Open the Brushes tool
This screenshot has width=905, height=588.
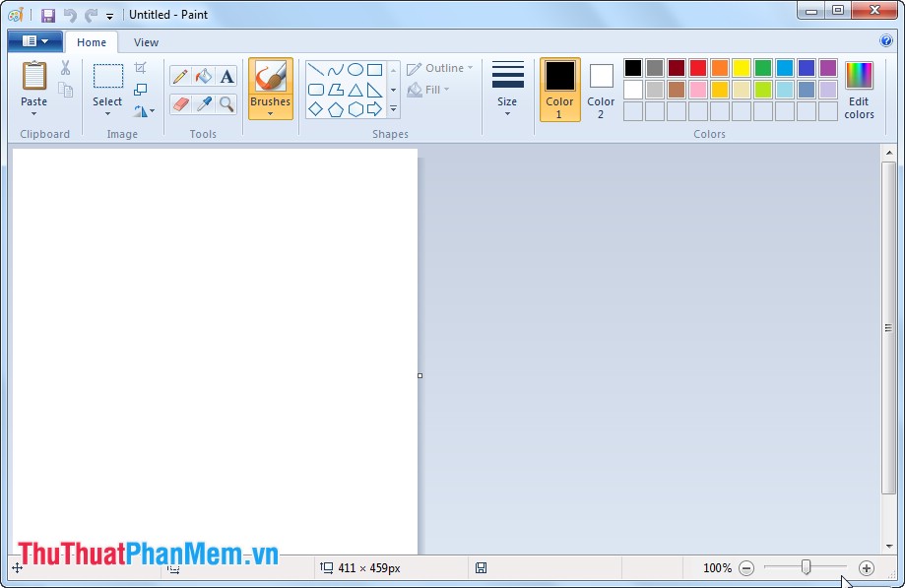(271, 87)
